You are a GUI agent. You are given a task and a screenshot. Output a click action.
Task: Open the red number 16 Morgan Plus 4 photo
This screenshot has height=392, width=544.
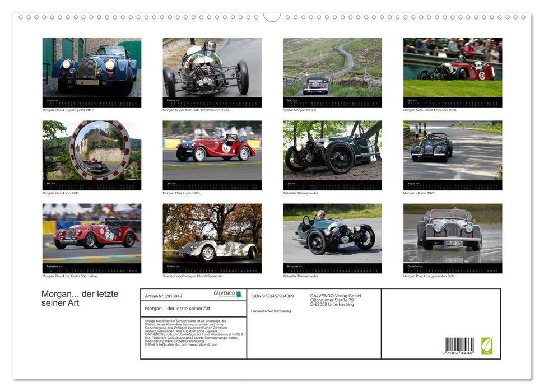tap(212, 151)
